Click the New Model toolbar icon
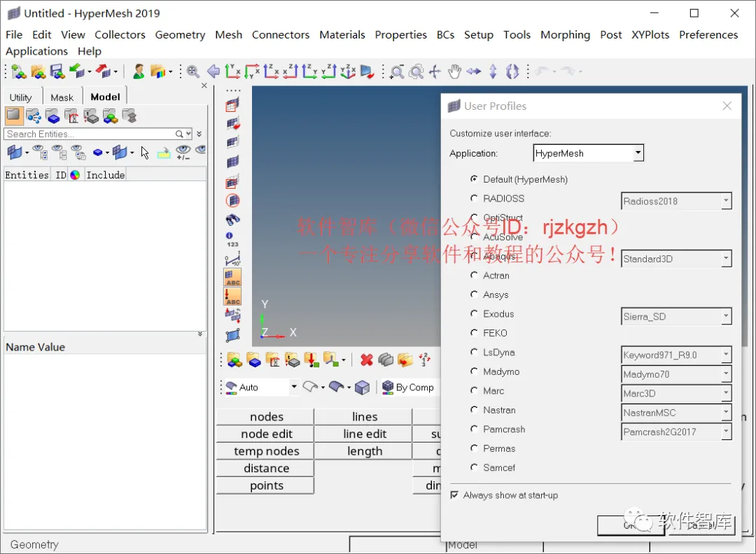756x554 pixels. (19, 72)
